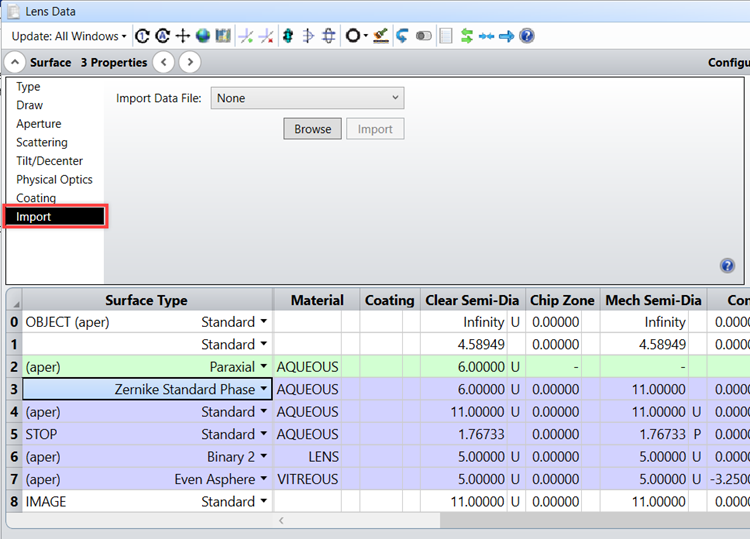
Task: Click the blue inward-pointing arrows icon
Action: (486, 36)
